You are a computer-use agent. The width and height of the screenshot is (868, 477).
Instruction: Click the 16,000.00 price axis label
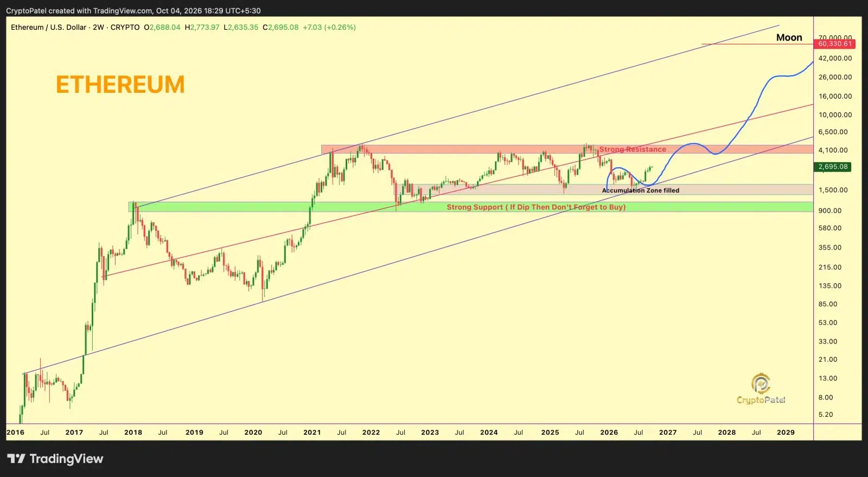point(835,96)
